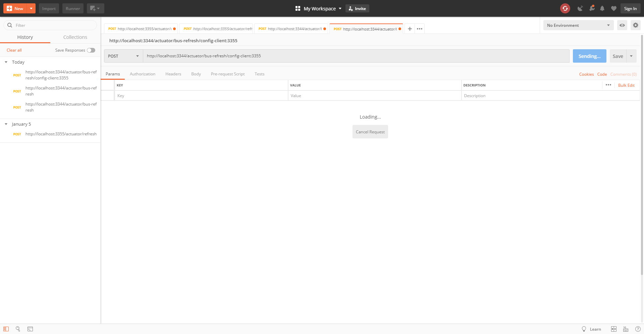Select the Headers tab

pos(173,74)
